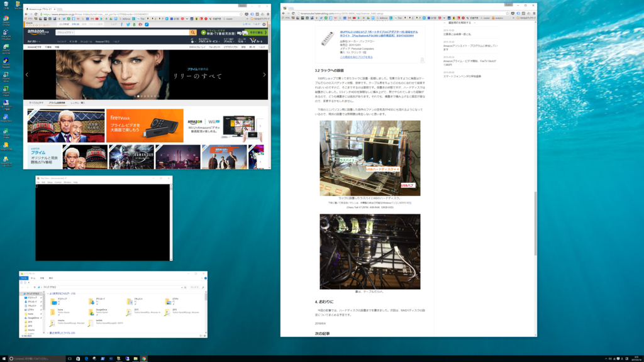Select GoogleDrive in Explorer sidebar
The height and width of the screenshot is (362, 644).
[34, 317]
